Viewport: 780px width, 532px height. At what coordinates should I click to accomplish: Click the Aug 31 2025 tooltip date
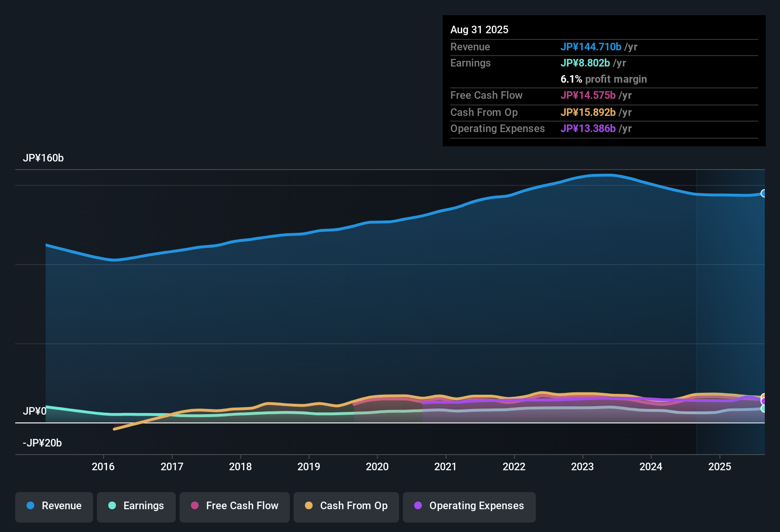pos(479,29)
